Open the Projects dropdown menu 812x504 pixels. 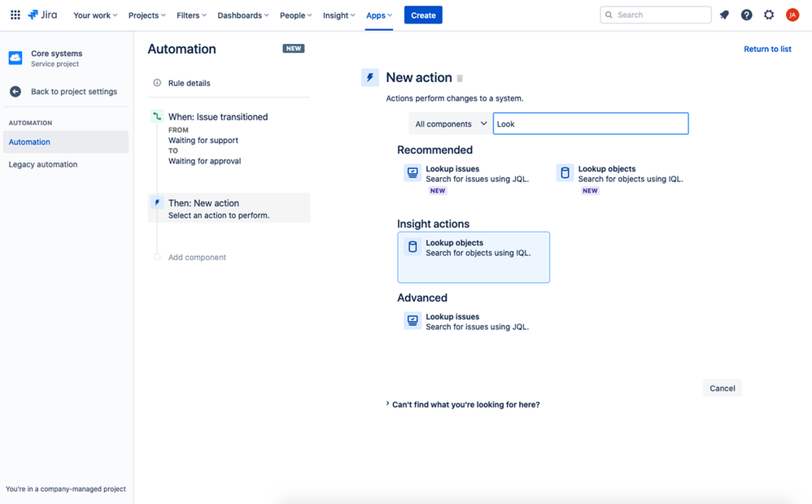[x=147, y=15]
